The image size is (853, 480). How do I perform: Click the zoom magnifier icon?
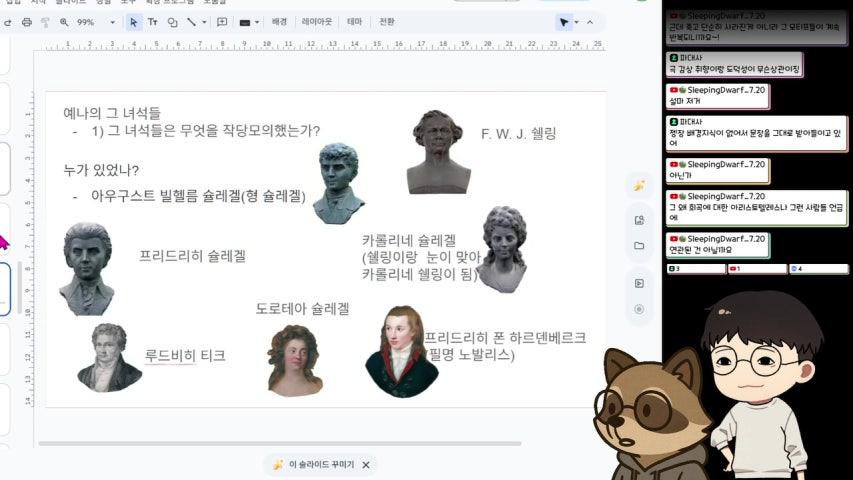(65, 22)
